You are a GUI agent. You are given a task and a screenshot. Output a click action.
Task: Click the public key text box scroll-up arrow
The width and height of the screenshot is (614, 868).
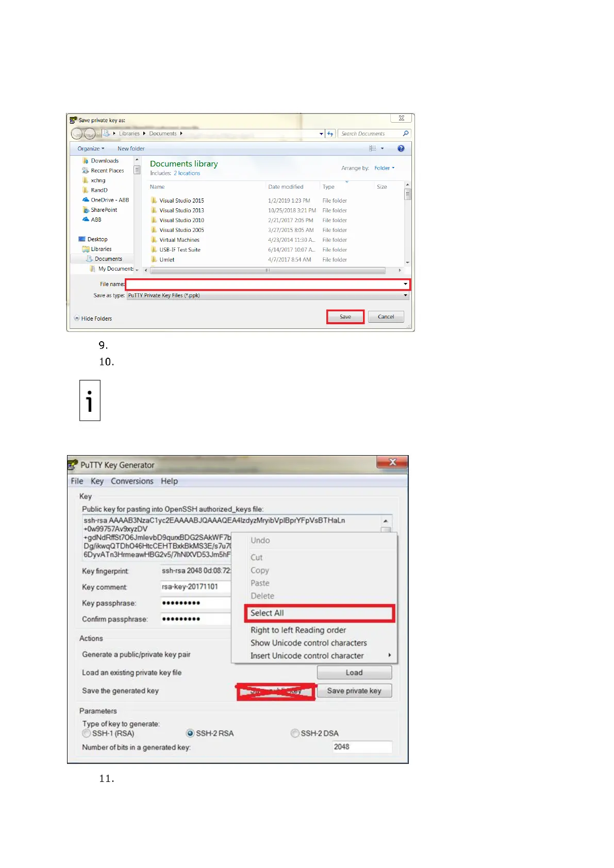point(386,521)
